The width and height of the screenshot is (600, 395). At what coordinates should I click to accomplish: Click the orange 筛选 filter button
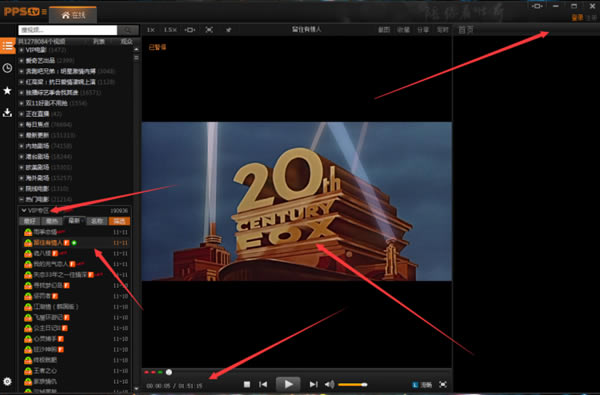point(119,221)
